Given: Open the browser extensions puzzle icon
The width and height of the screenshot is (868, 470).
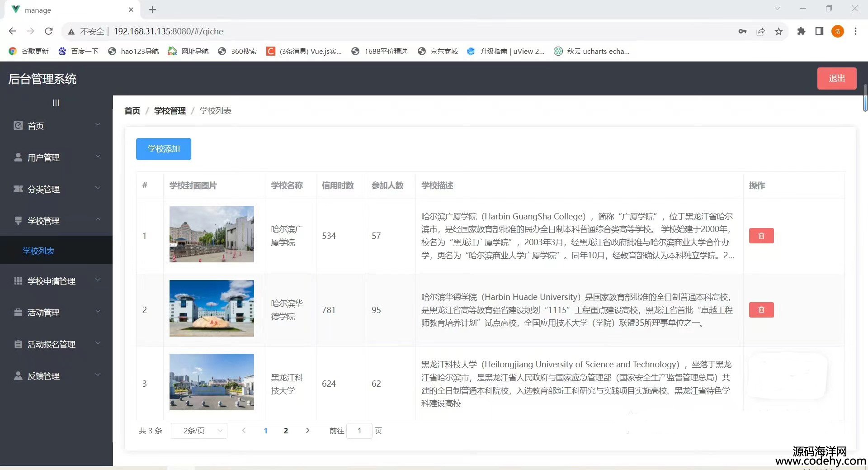Looking at the screenshot, I should 801,31.
